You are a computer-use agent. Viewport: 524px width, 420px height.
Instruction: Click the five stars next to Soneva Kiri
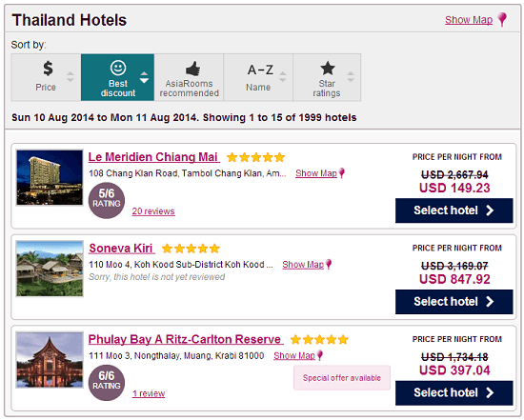click(x=191, y=249)
